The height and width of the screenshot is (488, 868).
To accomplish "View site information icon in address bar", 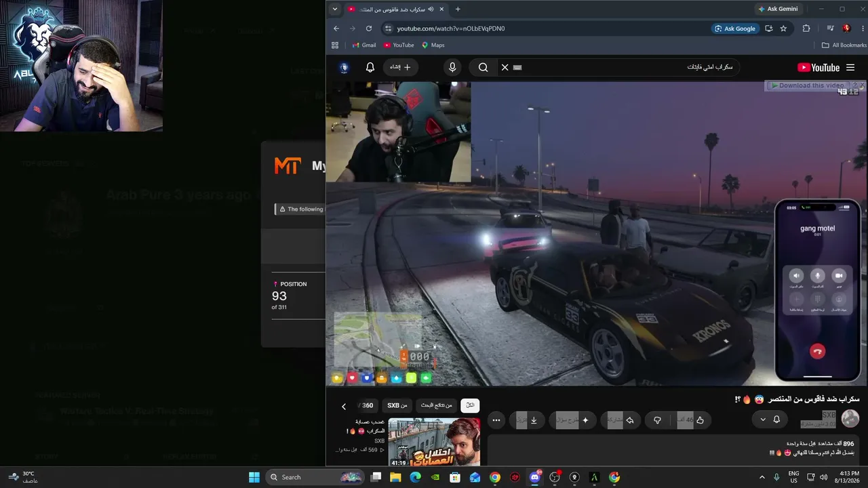I will click(388, 28).
